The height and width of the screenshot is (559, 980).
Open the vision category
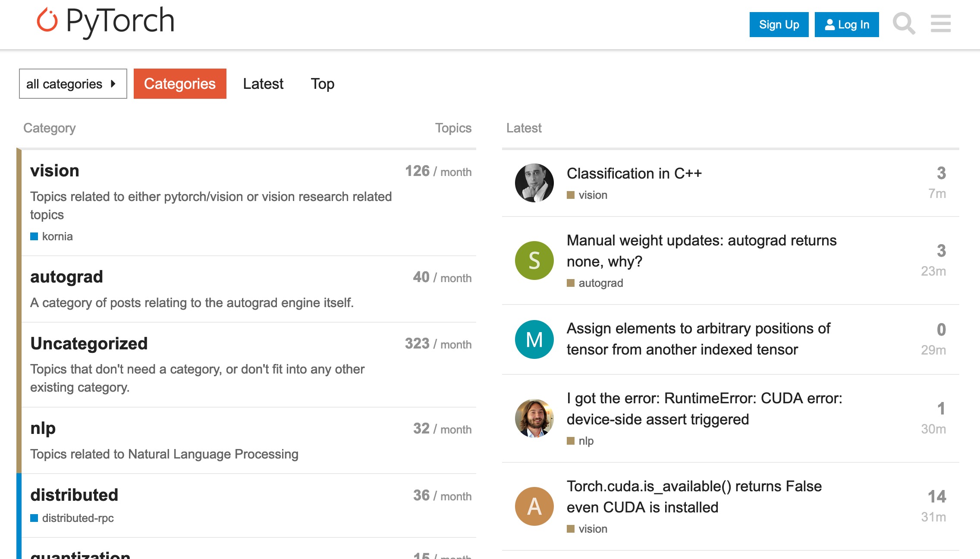[55, 171]
